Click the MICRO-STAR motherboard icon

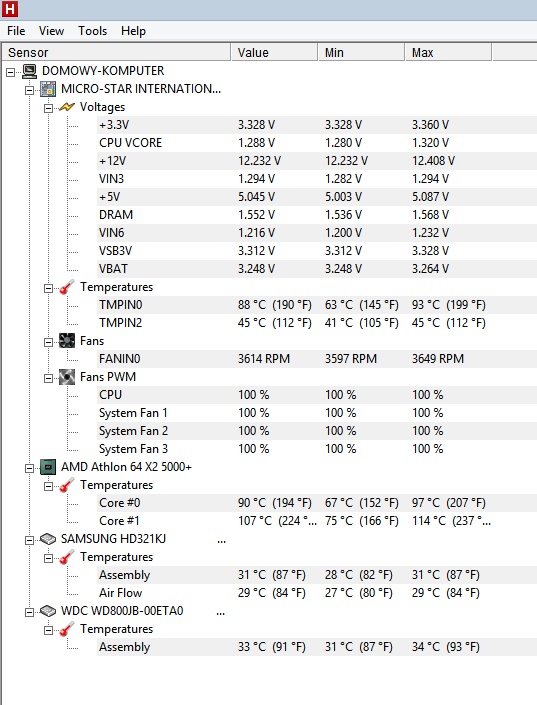[x=48, y=89]
